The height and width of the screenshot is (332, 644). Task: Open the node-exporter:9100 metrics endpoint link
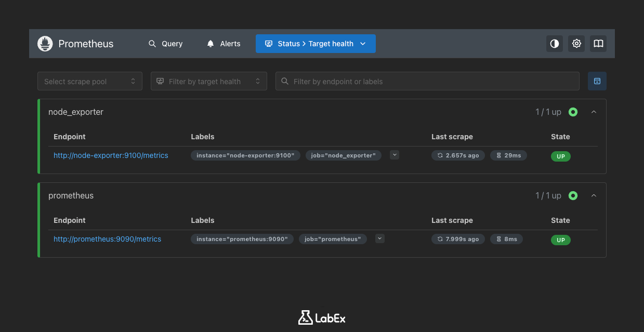(x=111, y=155)
